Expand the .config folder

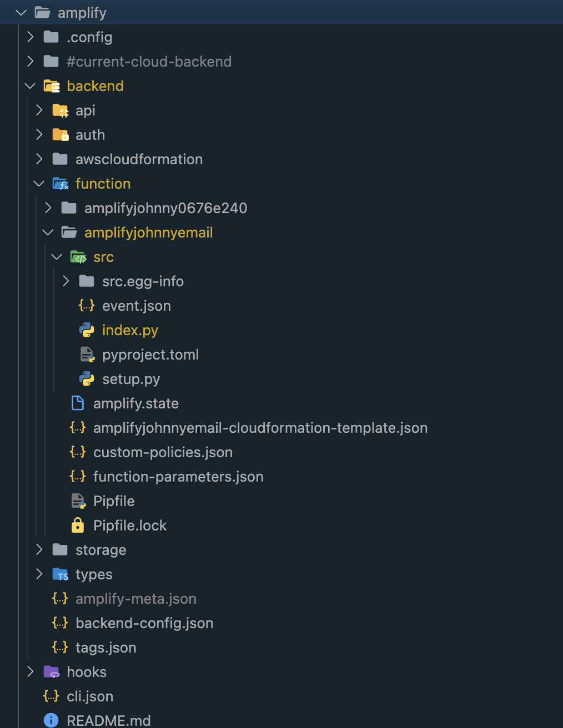30,37
